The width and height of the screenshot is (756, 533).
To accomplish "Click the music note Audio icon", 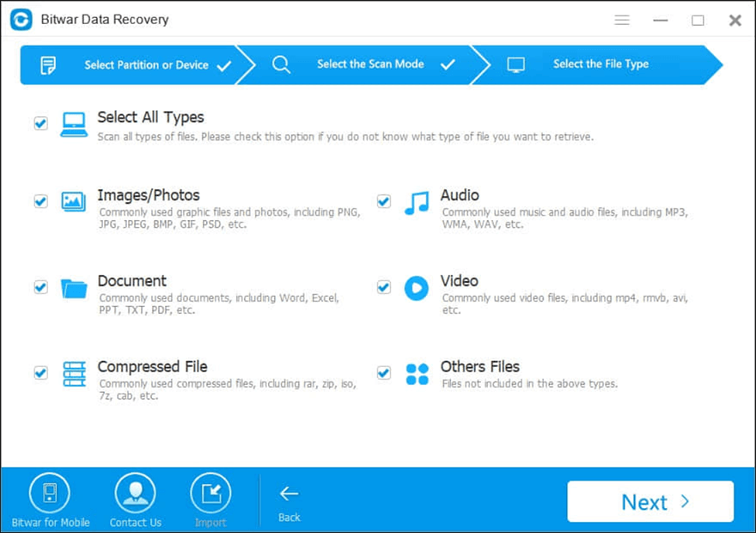I will (417, 203).
